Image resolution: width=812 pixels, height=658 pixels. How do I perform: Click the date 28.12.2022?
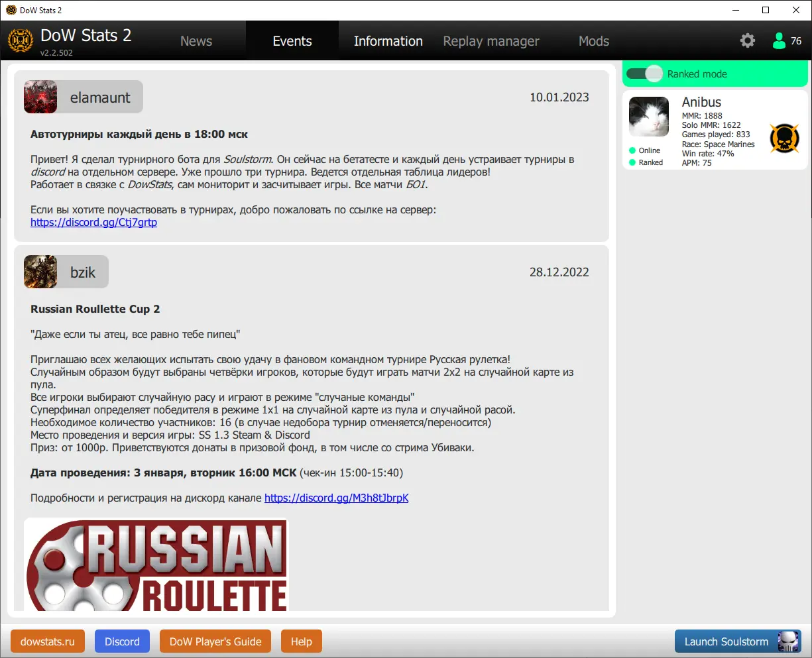pos(559,272)
